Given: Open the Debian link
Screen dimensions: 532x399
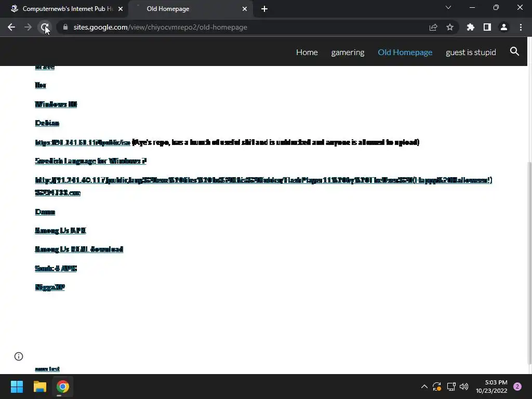Looking at the screenshot, I should click(47, 123).
